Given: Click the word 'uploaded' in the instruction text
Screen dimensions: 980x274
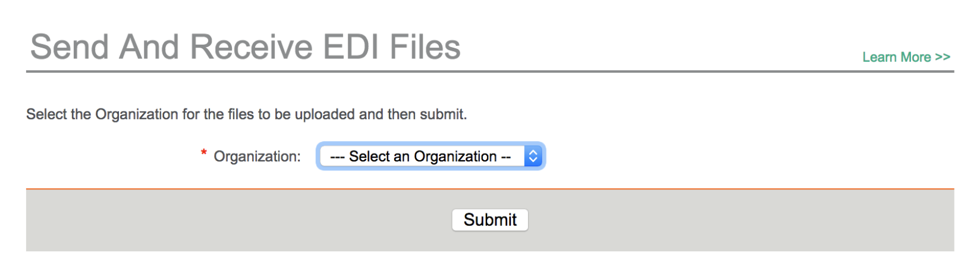Looking at the screenshot, I should point(326,114).
